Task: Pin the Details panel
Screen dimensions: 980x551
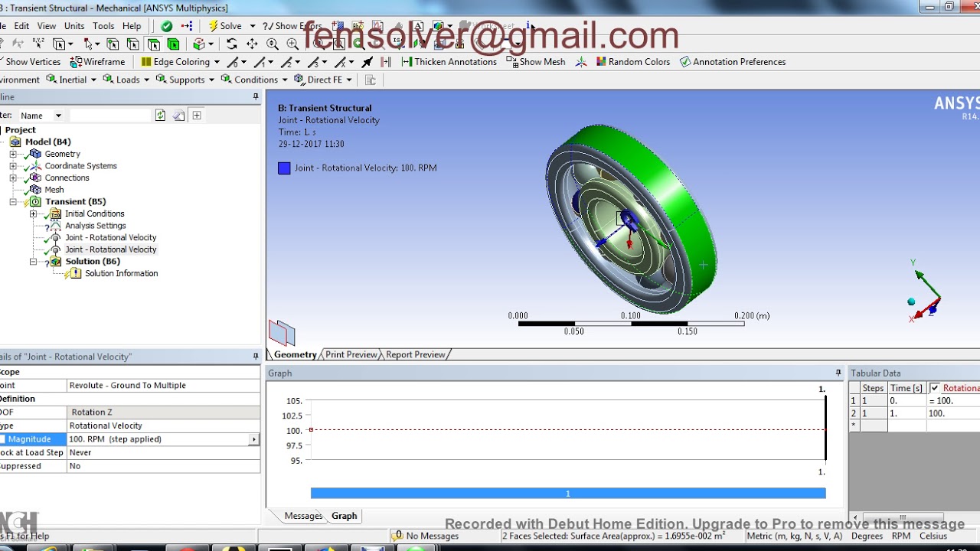Action: click(256, 357)
